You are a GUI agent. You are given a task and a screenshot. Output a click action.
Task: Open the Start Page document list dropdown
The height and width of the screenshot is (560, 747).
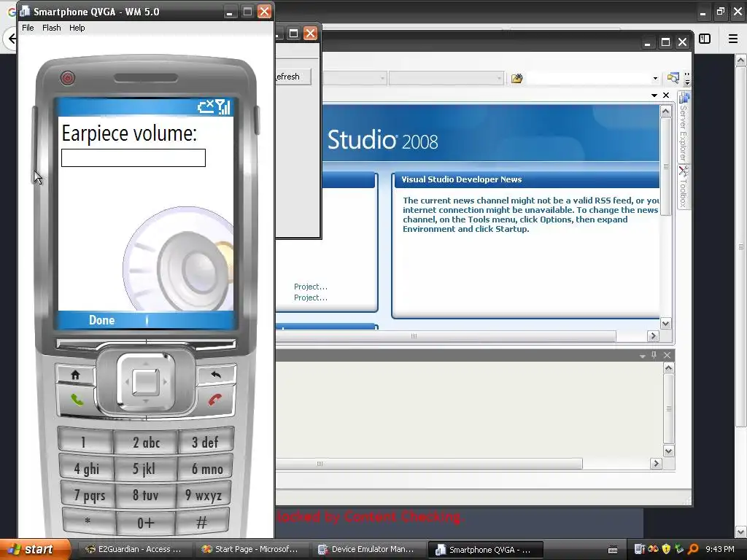click(x=654, y=96)
